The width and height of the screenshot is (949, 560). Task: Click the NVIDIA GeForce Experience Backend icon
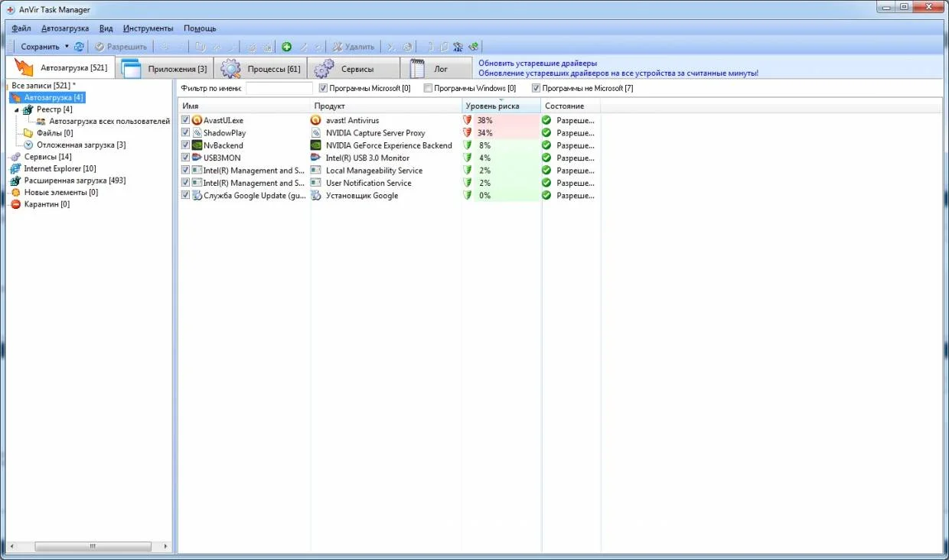coord(315,145)
